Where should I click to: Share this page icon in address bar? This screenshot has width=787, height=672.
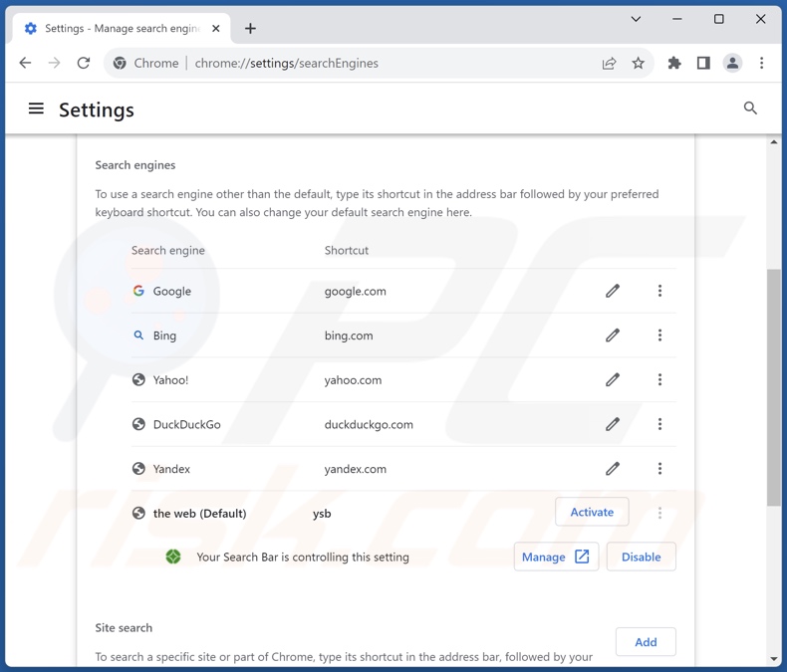click(x=609, y=63)
